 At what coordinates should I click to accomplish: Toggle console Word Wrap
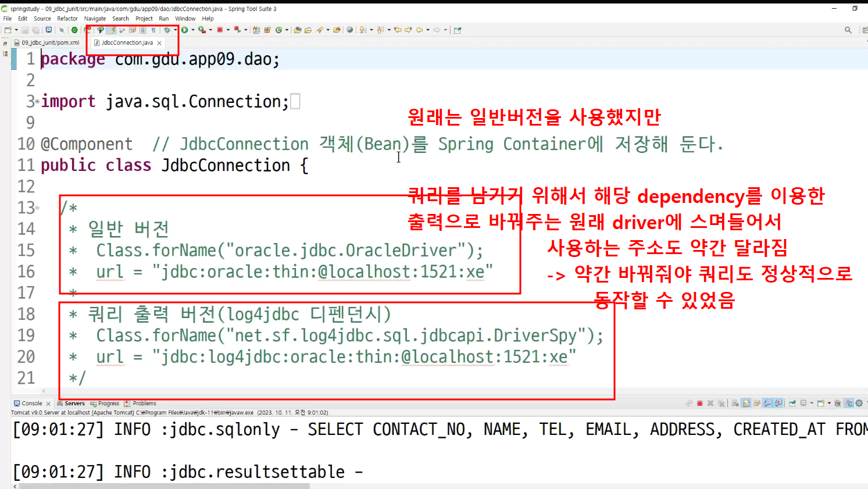[x=757, y=404]
